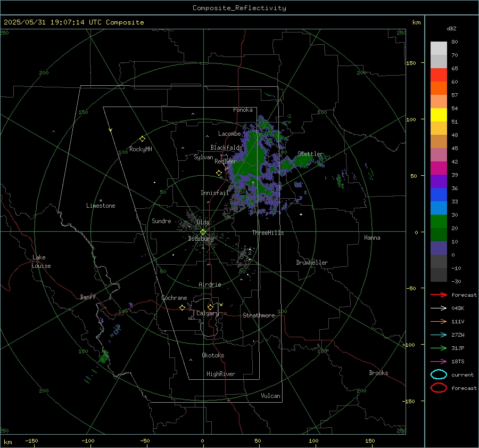This screenshot has width=479, height=448.
Task: Click the RedDeer city label
Action: [226, 161]
